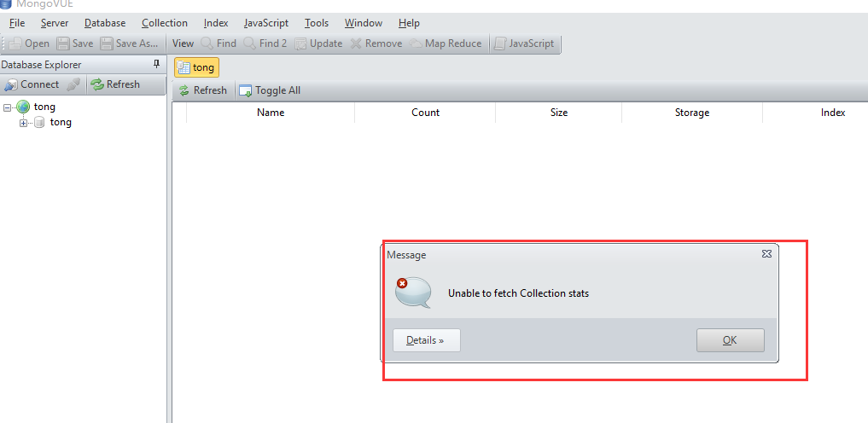Image resolution: width=868 pixels, height=423 pixels.
Task: Click the Update toolbar button
Action: point(319,43)
